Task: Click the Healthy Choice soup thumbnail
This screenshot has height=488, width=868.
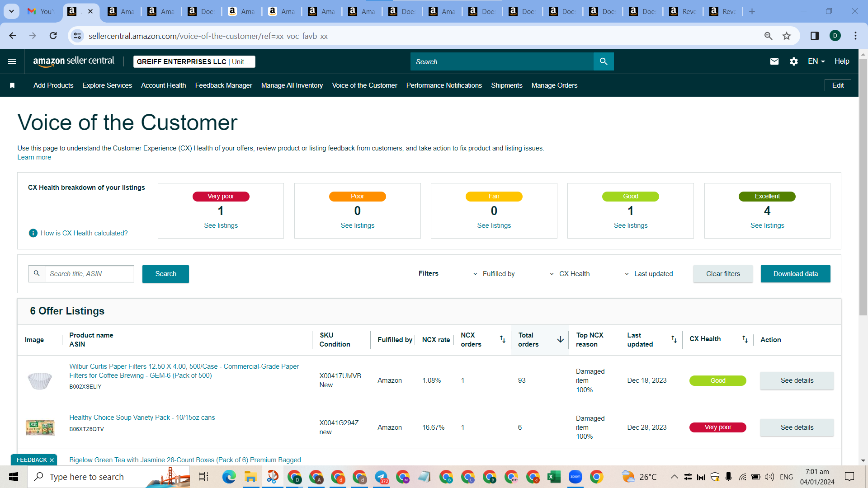Action: click(40, 427)
